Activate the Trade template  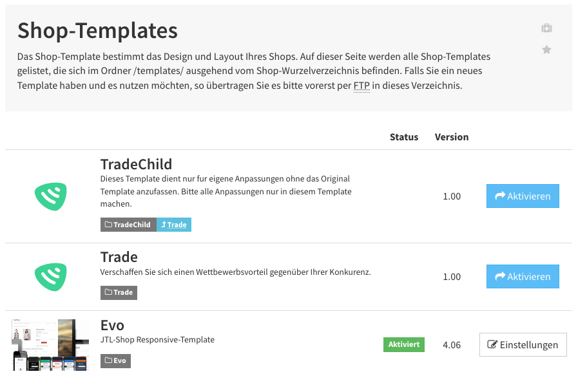(x=523, y=276)
